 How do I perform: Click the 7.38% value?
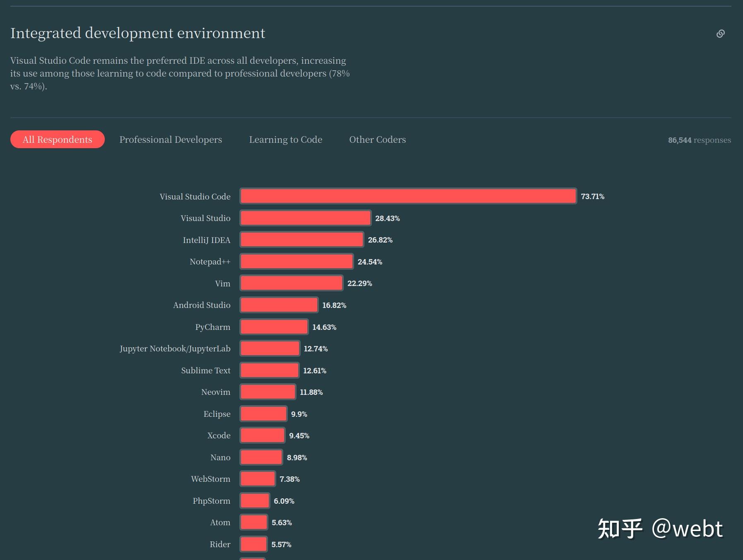(x=289, y=479)
